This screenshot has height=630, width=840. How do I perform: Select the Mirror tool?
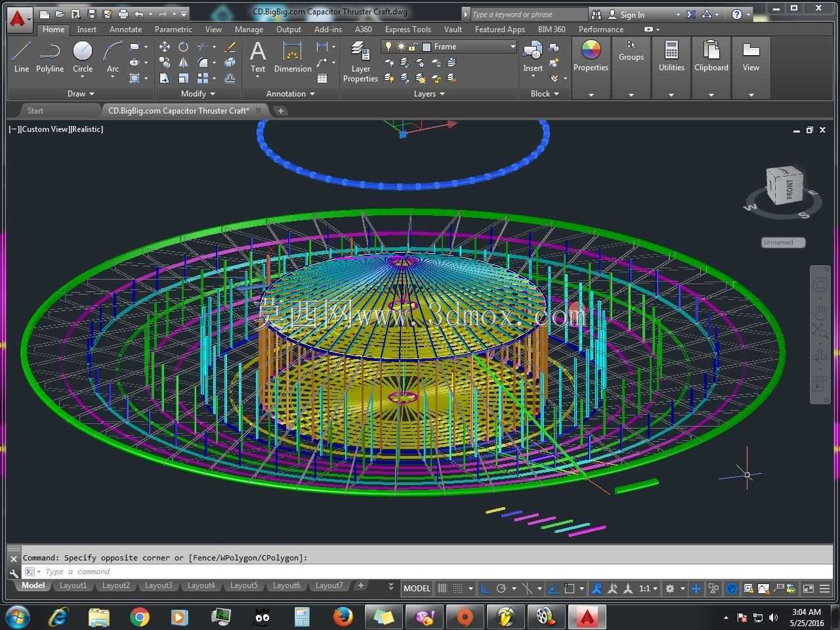point(183,62)
